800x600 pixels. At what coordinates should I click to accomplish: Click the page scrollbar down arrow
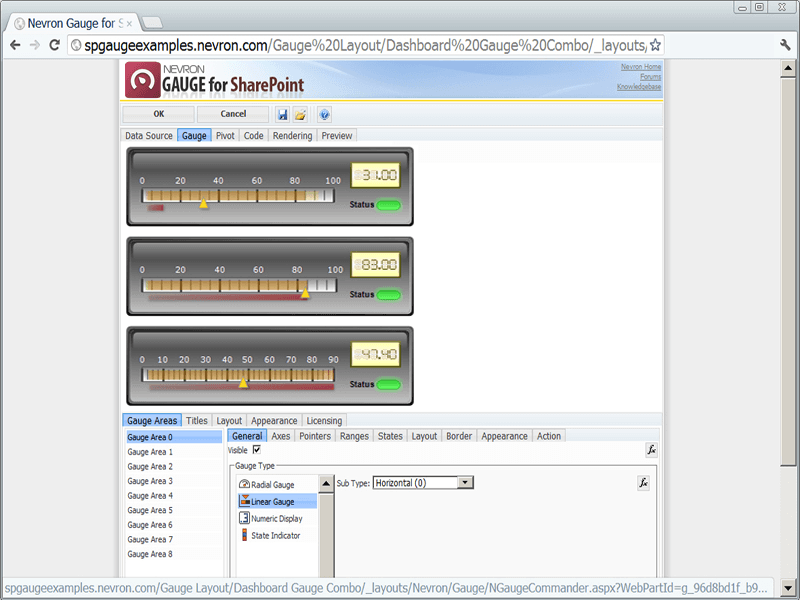(788, 588)
